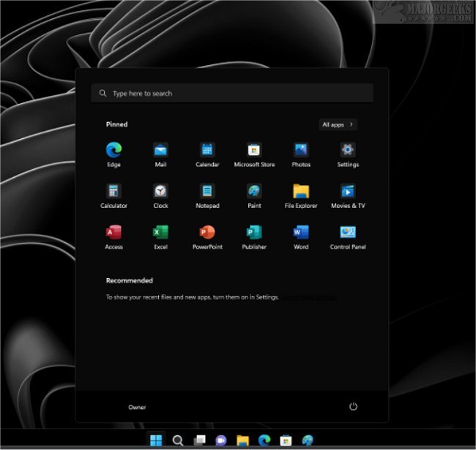This screenshot has width=476, height=450.
Task: Open Edge from pinned apps
Action: (114, 151)
